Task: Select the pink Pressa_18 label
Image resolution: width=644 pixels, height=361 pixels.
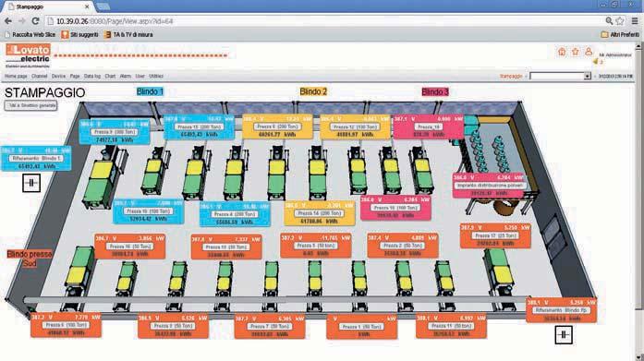Action: pyautogui.click(x=428, y=127)
